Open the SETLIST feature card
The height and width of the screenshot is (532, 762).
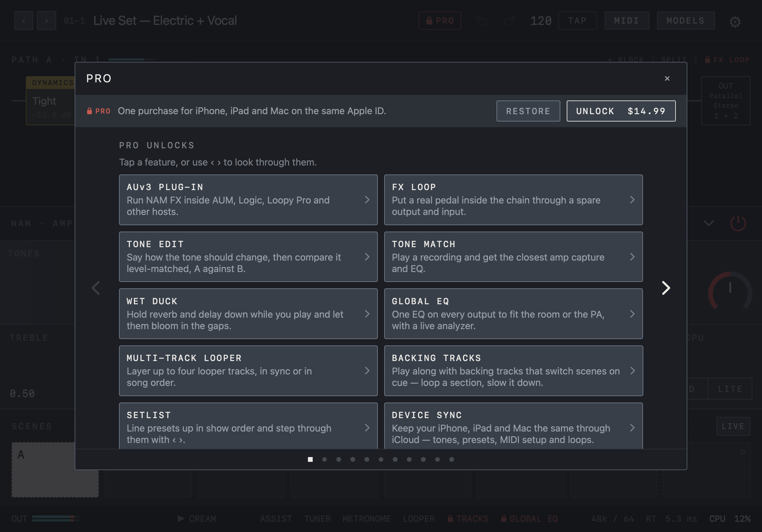point(248,426)
